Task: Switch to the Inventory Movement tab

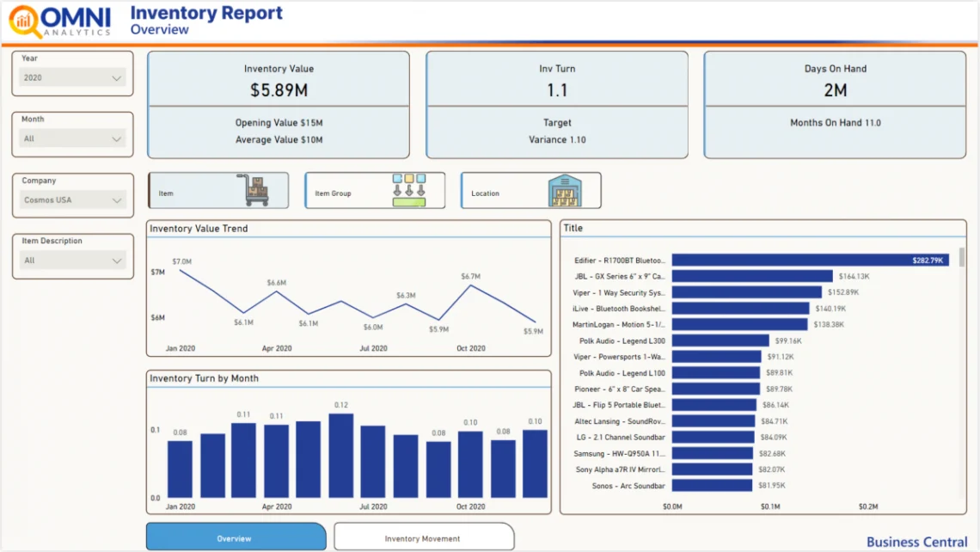Action: pos(424,536)
